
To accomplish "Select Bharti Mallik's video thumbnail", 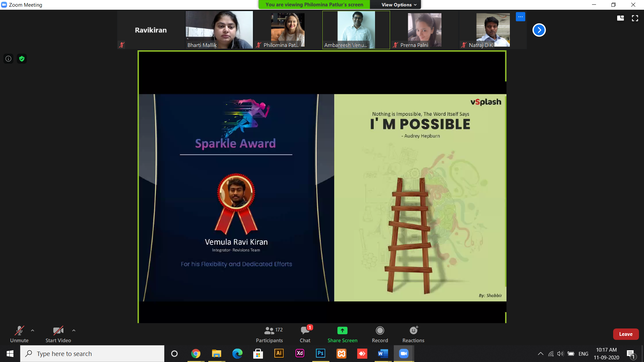I will 219,30.
